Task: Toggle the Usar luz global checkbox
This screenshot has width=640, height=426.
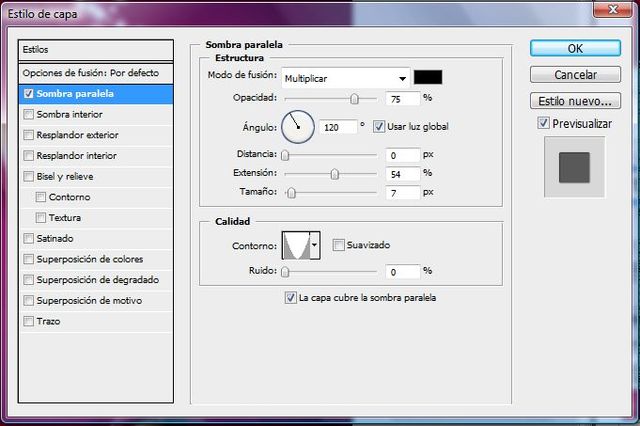Action: [x=379, y=127]
